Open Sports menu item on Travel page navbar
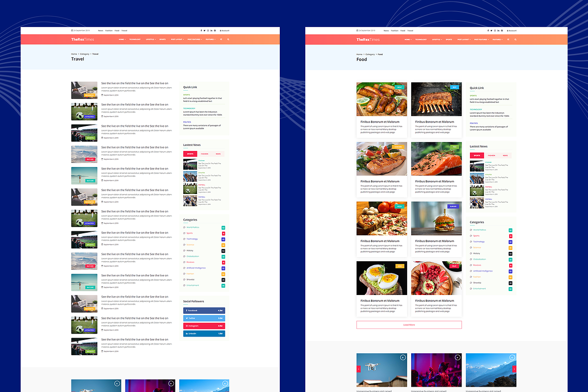Viewport: 588px width, 392px height. (162, 39)
